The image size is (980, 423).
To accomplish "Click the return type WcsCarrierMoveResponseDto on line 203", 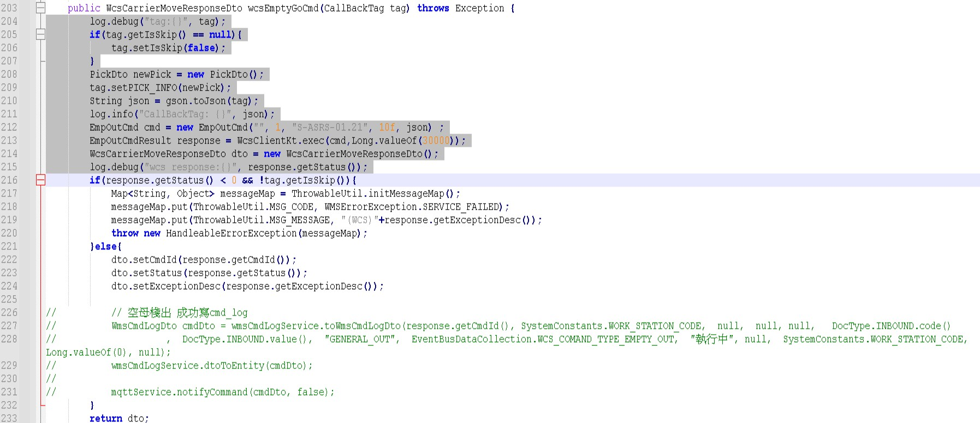I will [x=174, y=8].
